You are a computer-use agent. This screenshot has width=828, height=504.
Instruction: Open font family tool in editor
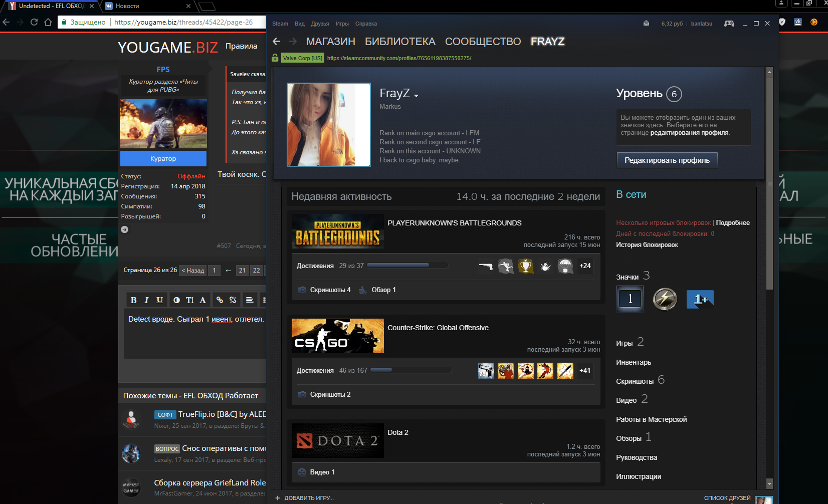[202, 300]
